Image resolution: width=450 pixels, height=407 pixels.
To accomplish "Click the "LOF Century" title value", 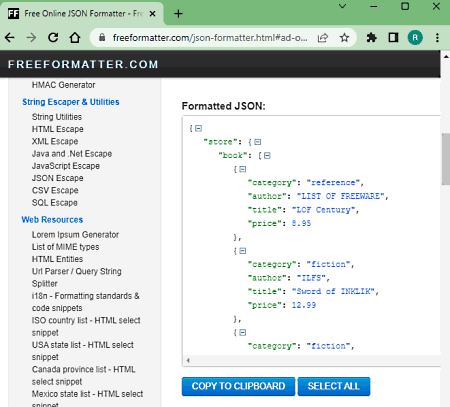I will coord(323,210).
